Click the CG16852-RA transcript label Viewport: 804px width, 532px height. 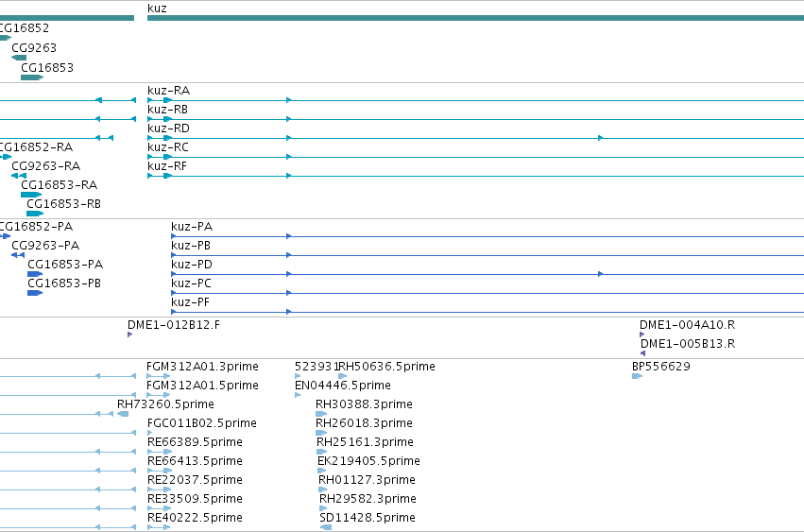pos(36,147)
